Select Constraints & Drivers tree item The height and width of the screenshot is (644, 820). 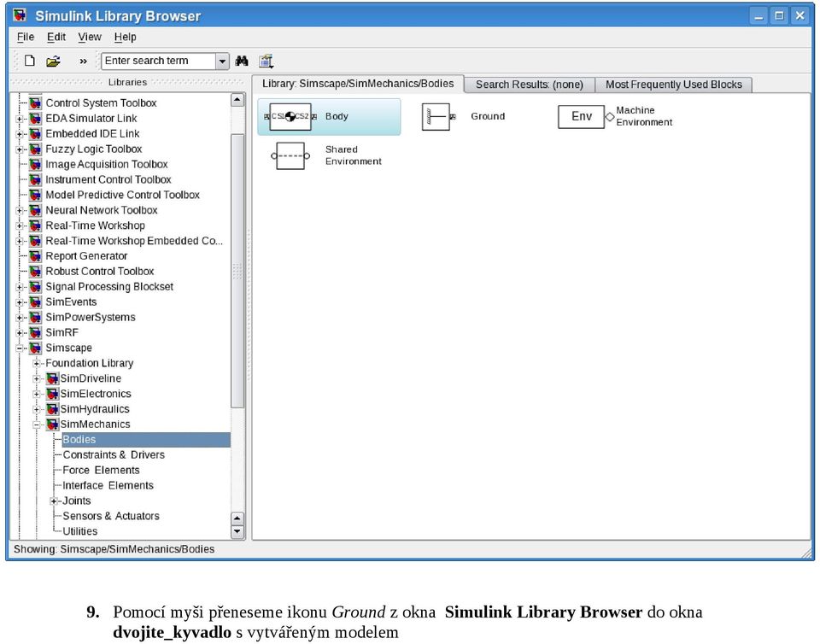click(114, 454)
